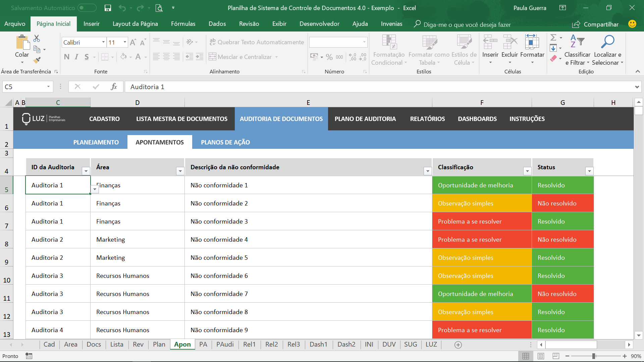
Task: Increase font size with larger A icon
Action: click(x=133, y=42)
